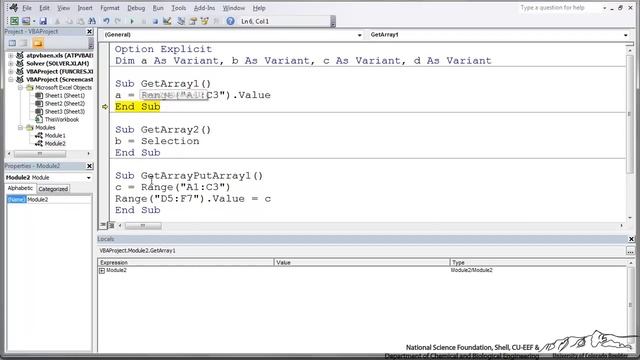Click the Toolbox toolbar icon
640x360 pixels.
pos(216,21)
